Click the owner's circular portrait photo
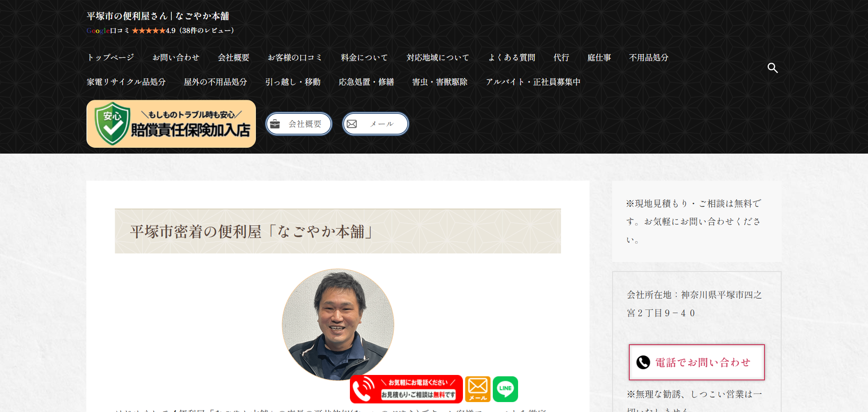 pyautogui.click(x=338, y=324)
